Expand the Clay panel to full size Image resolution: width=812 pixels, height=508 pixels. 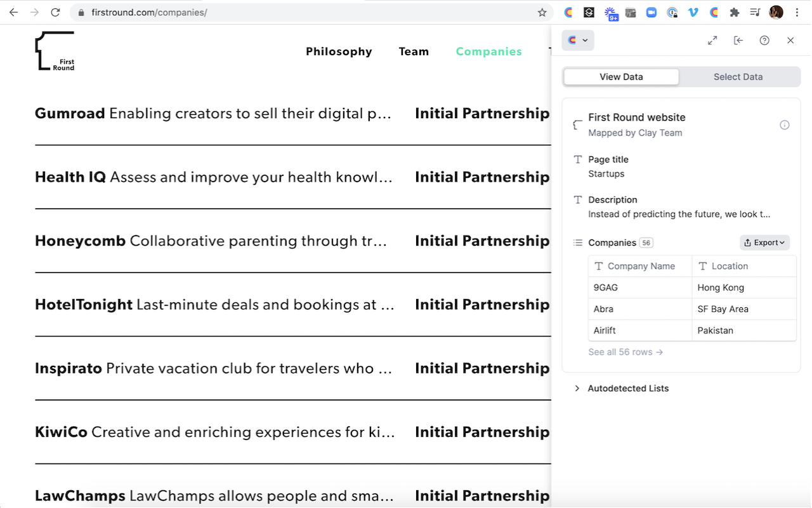pos(712,41)
